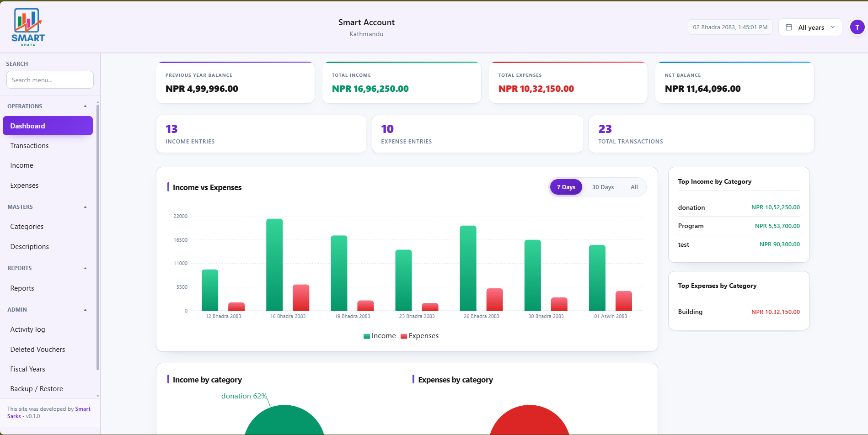Click the donation row amount NPR 10,52,250.00
Viewport: 868px width, 435px height.
776,207
